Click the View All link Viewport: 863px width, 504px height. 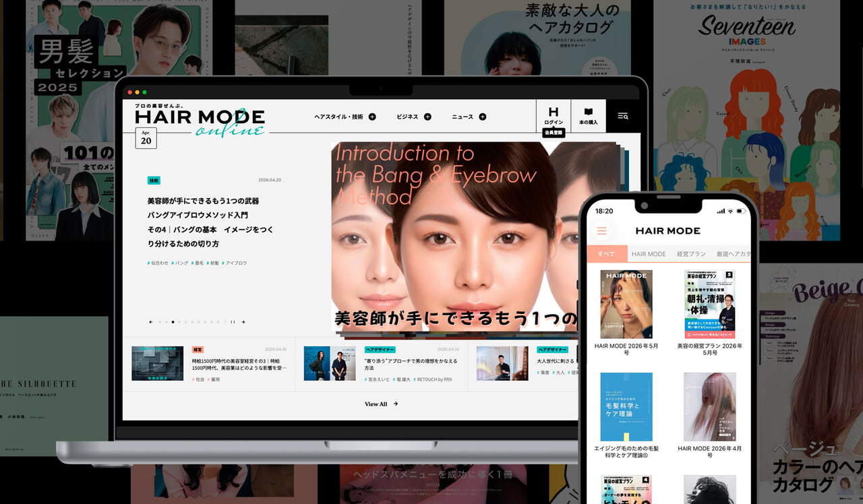click(x=376, y=404)
